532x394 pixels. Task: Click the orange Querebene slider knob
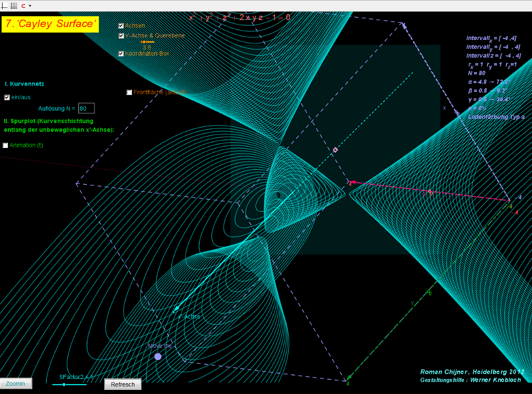pos(143,42)
